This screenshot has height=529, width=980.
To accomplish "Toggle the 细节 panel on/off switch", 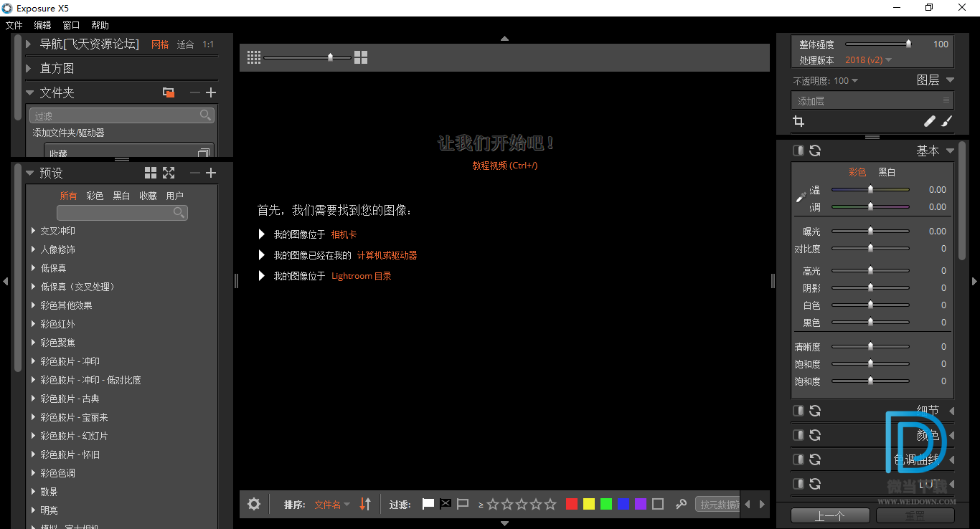I will click(x=798, y=411).
